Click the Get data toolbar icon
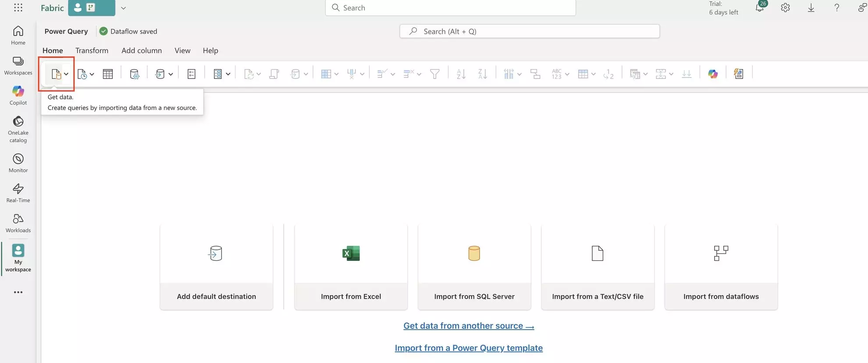The height and width of the screenshot is (363, 868). pos(56,74)
